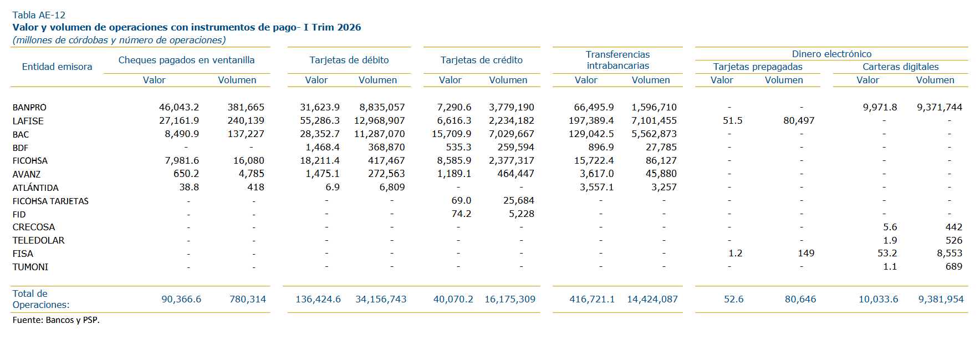Click total transfers value 416,721.1
Viewport: 980px width, 344px height.
pos(592,299)
